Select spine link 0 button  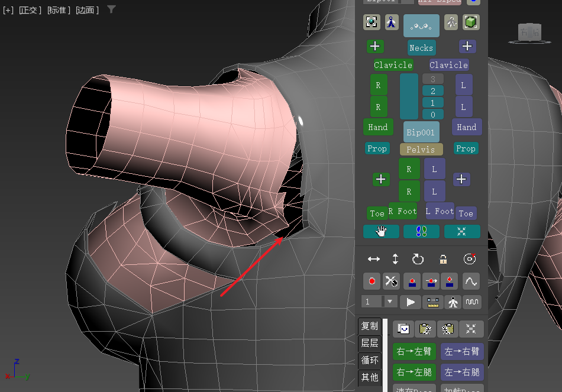point(433,115)
